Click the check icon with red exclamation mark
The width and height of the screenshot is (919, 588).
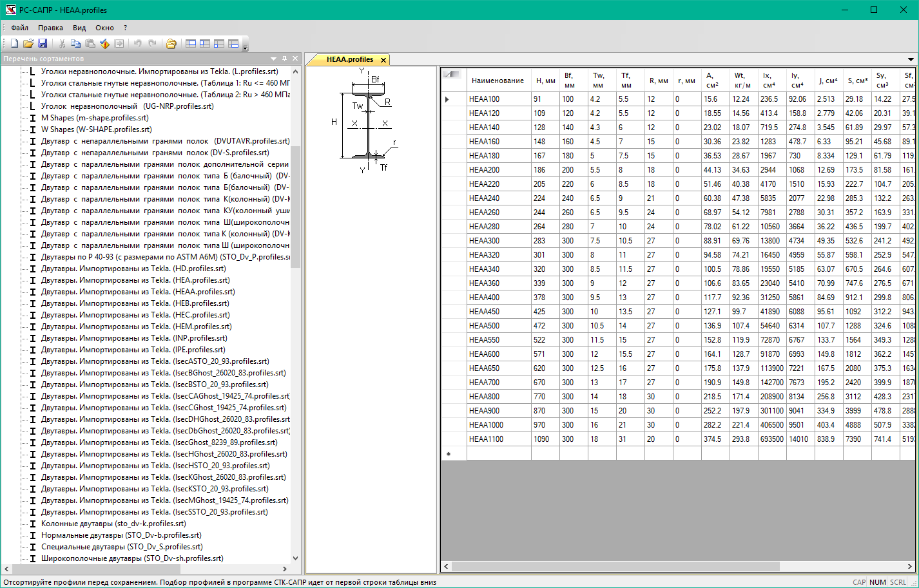tap(105, 44)
